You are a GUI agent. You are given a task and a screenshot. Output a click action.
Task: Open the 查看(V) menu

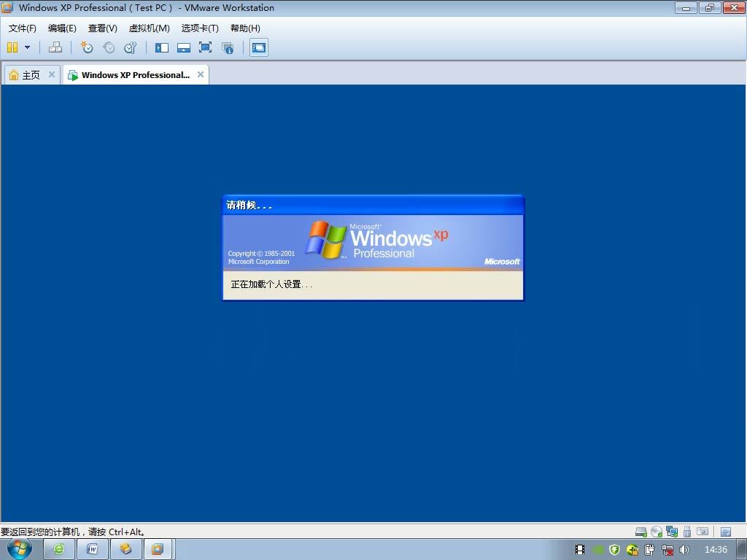click(102, 28)
